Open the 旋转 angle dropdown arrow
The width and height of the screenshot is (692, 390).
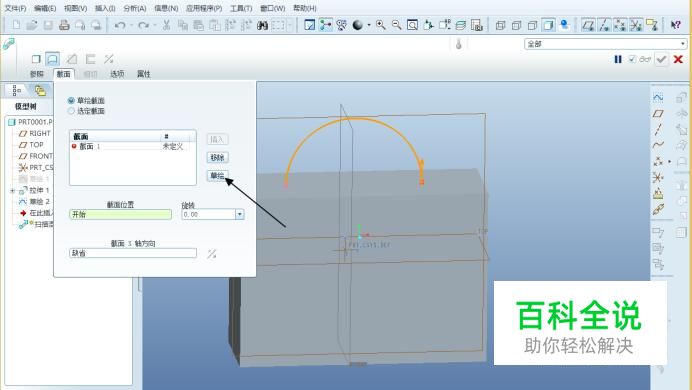240,214
